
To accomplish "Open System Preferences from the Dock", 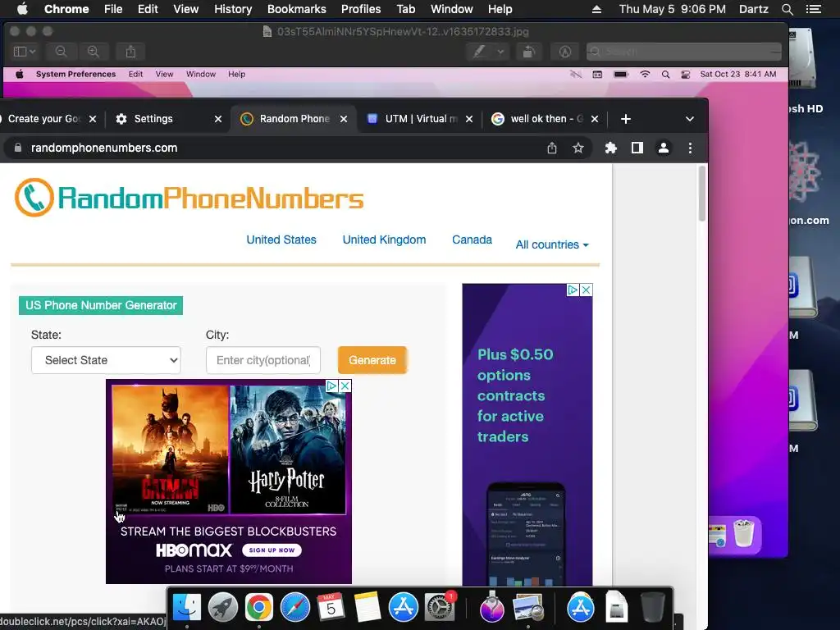I will click(x=440, y=608).
